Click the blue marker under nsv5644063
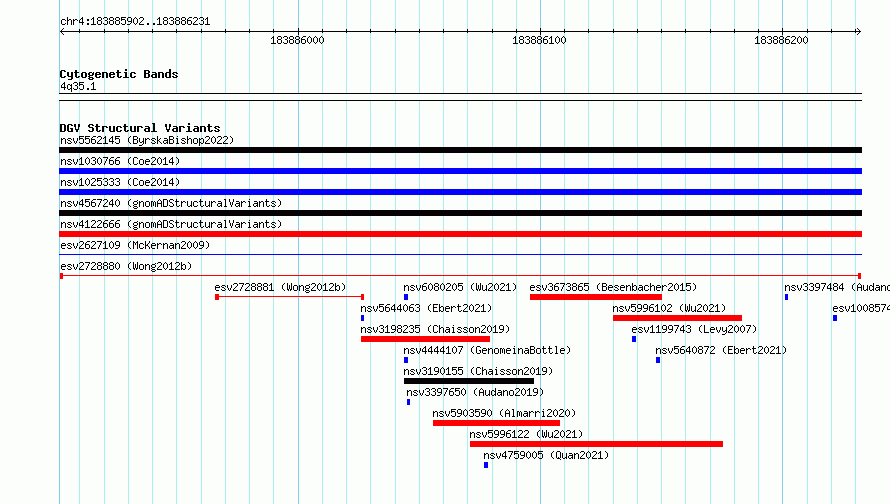Viewport: 890px width, 504px height. (362, 318)
